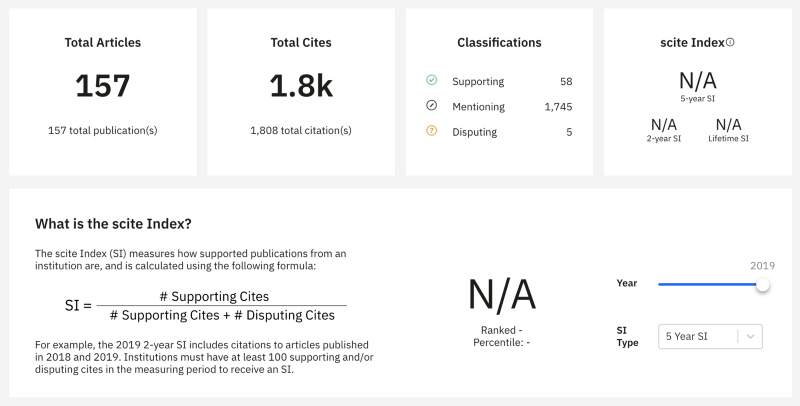The height and width of the screenshot is (406, 800).
Task: Click the Disputing orange question icon
Action: [x=431, y=131]
